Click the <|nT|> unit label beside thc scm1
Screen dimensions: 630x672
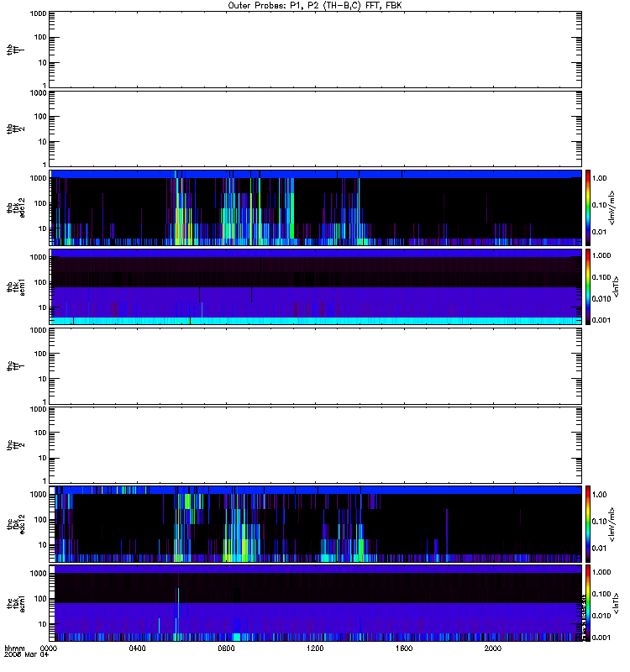tap(616, 603)
